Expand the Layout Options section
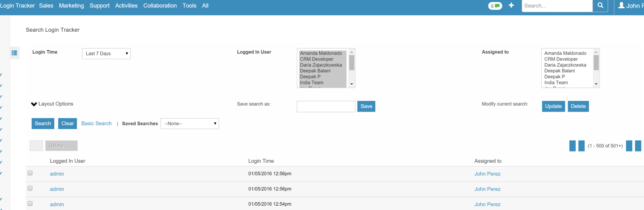 pos(52,104)
